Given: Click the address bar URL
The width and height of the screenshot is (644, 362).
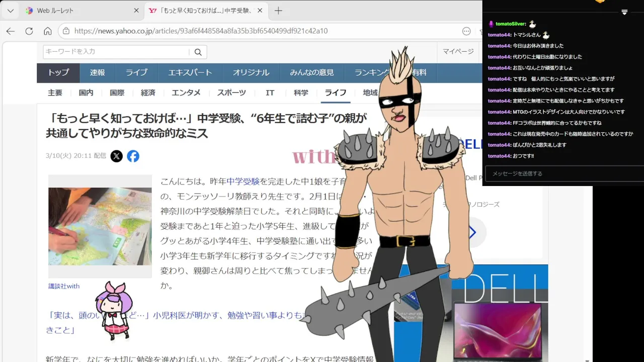Looking at the screenshot, I should pyautogui.click(x=201, y=31).
